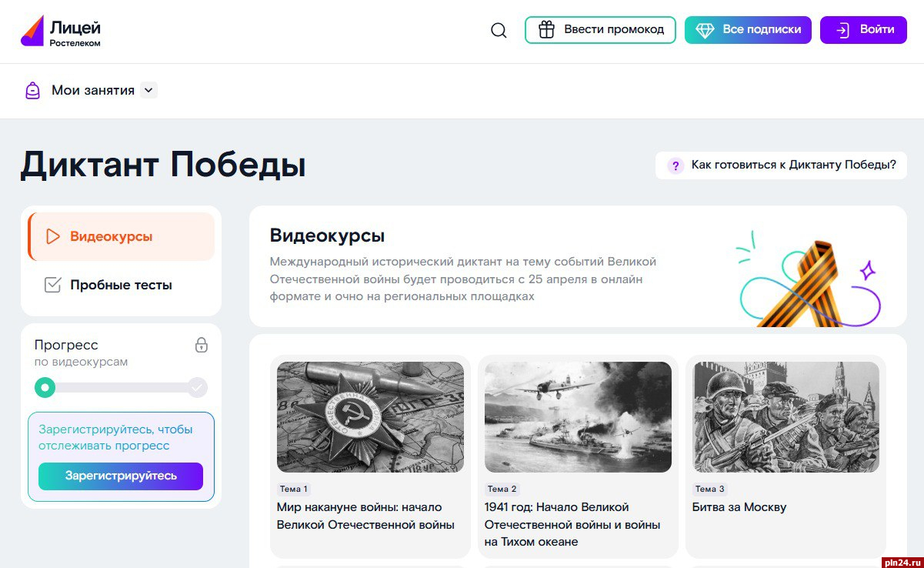This screenshot has height=568, width=924.
Task: Click the Войти login button
Action: click(863, 30)
